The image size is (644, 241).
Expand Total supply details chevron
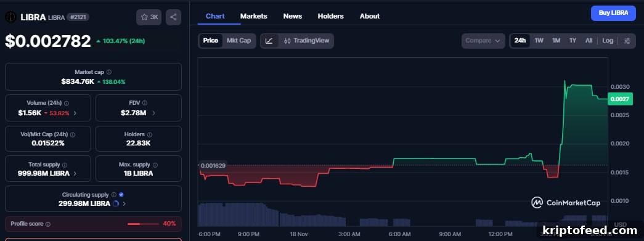[75, 174]
